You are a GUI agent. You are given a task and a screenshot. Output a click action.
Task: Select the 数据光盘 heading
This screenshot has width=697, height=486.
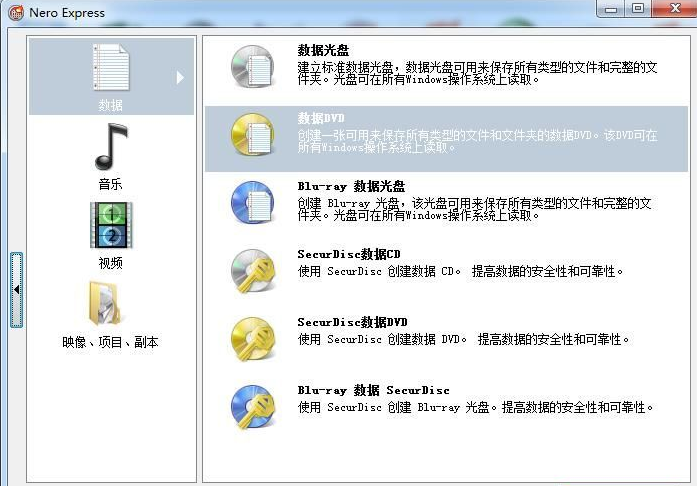[x=323, y=50]
